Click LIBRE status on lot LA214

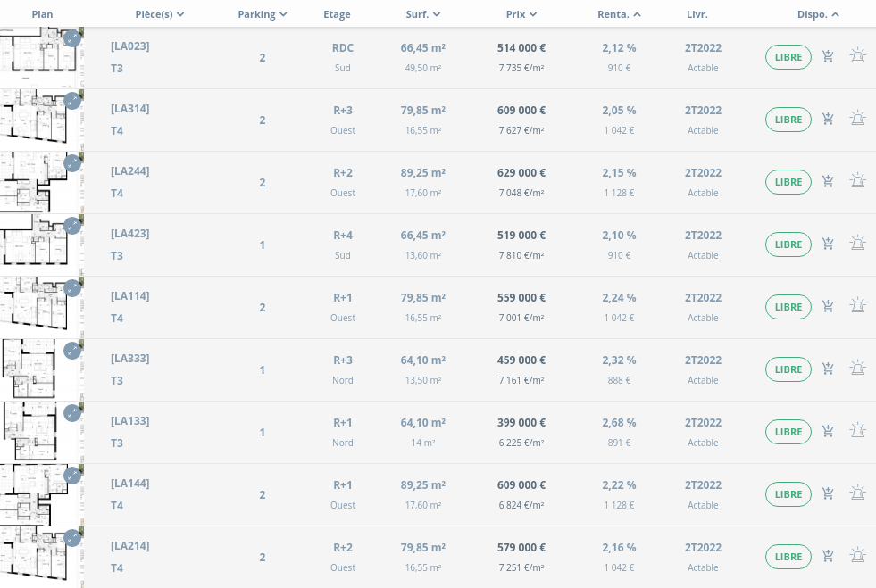point(788,557)
